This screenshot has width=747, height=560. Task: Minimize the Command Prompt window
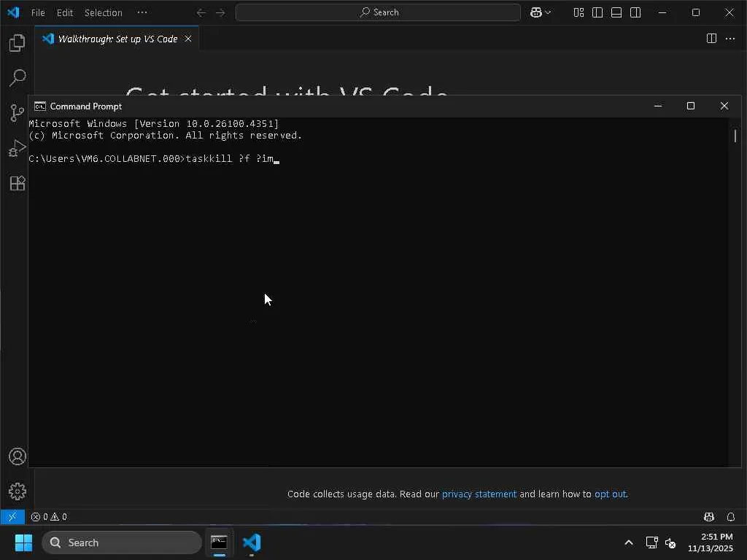(x=658, y=106)
